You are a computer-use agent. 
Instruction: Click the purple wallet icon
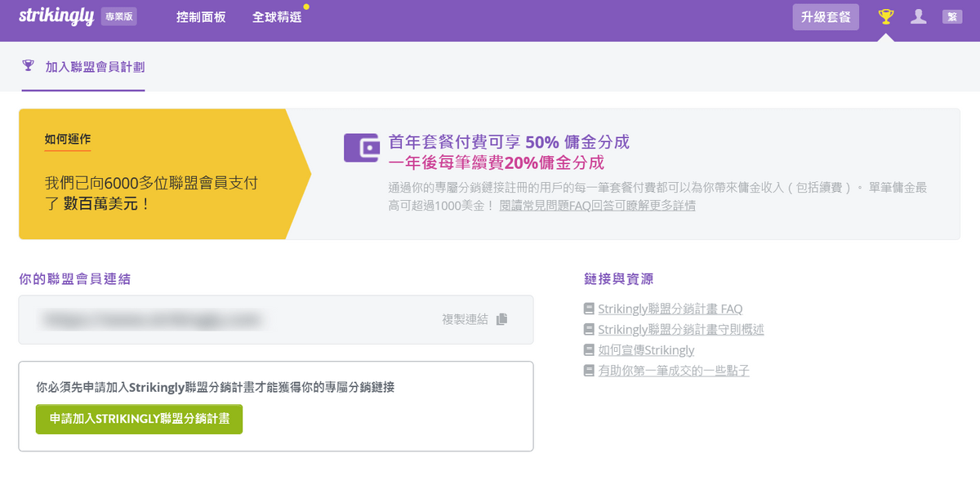[x=361, y=148]
